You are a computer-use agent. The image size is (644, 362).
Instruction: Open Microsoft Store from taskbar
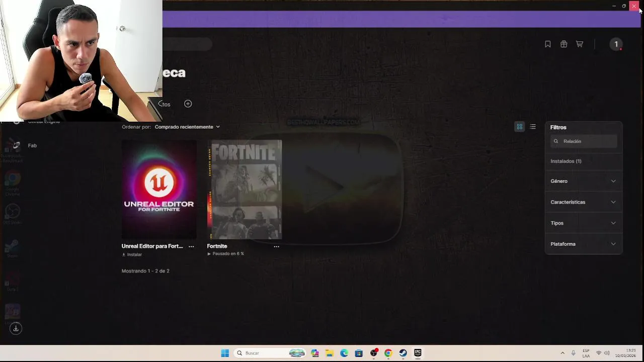pyautogui.click(x=359, y=353)
